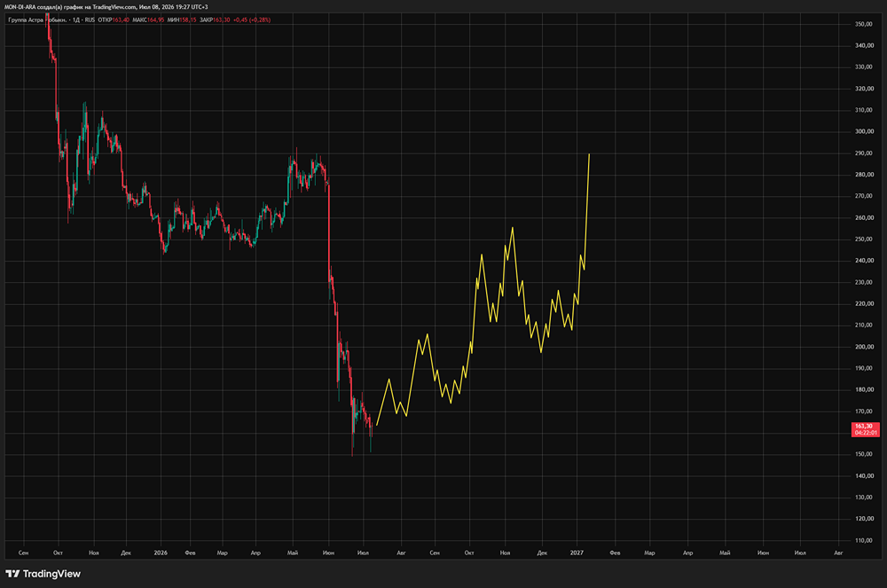The image size is (887, 588).
Task: Click the 110,00 price scale label
Action: click(x=864, y=540)
